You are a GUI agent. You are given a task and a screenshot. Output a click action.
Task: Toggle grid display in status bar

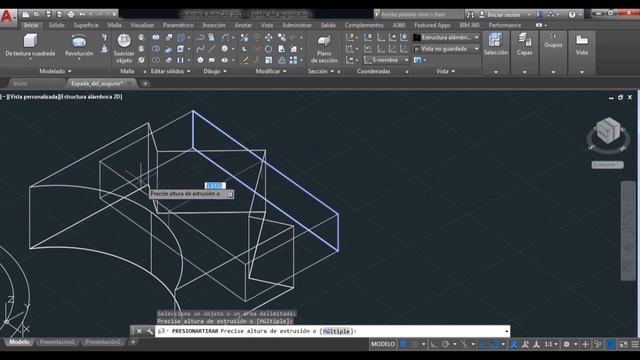[x=403, y=344]
